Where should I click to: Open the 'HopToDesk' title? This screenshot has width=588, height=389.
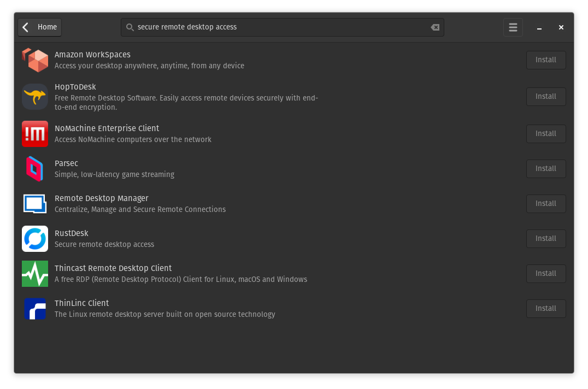coord(75,87)
